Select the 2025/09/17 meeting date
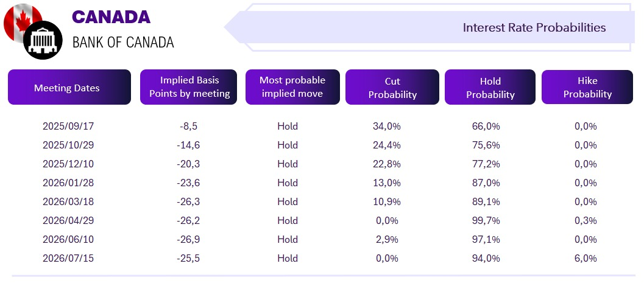Screen dimensions: 644x283 [68, 127]
